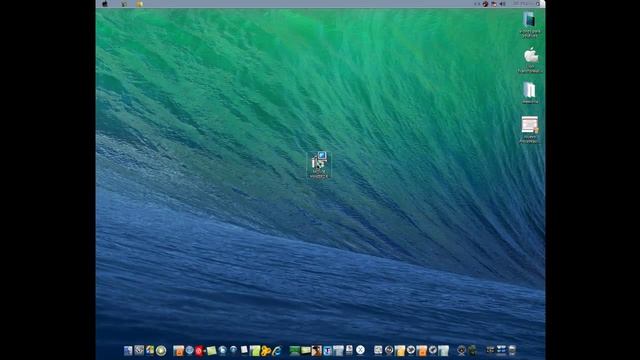Launch Internet Explorer from the dock
Image resolution: width=640 pixels, height=360 pixels.
pos(277,350)
